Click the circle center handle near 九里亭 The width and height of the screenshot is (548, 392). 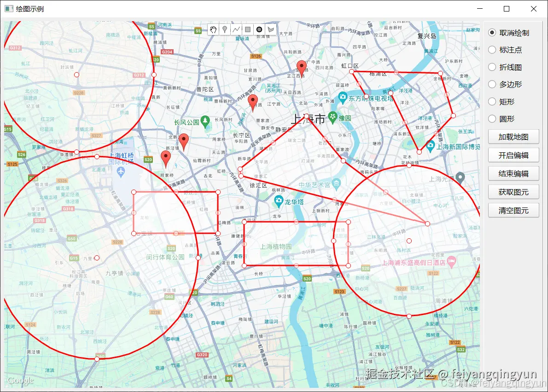(97, 258)
